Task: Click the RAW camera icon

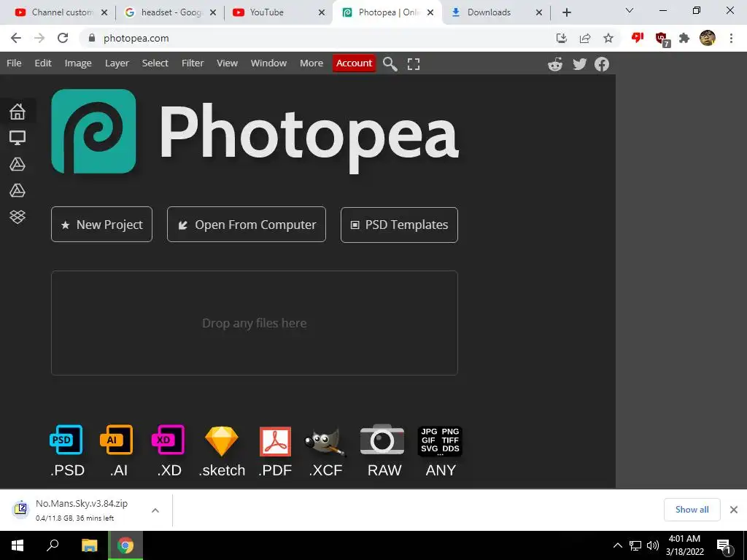Action: 382,439
